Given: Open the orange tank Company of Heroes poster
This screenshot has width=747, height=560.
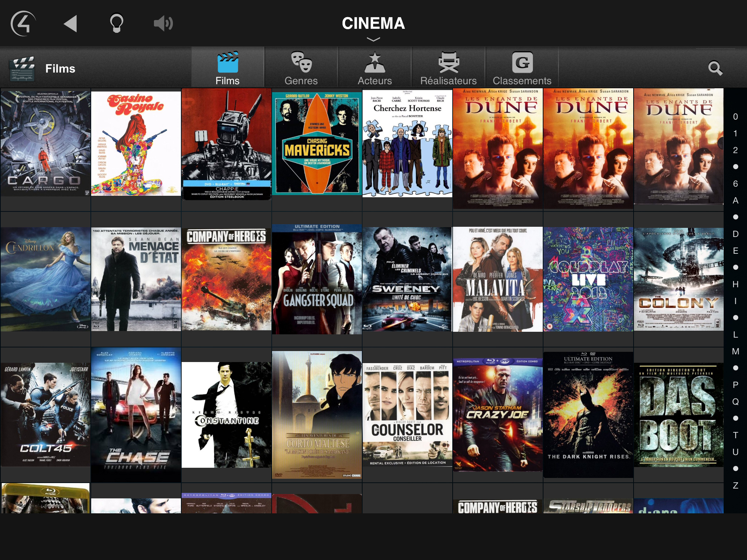Looking at the screenshot, I should point(227,279).
